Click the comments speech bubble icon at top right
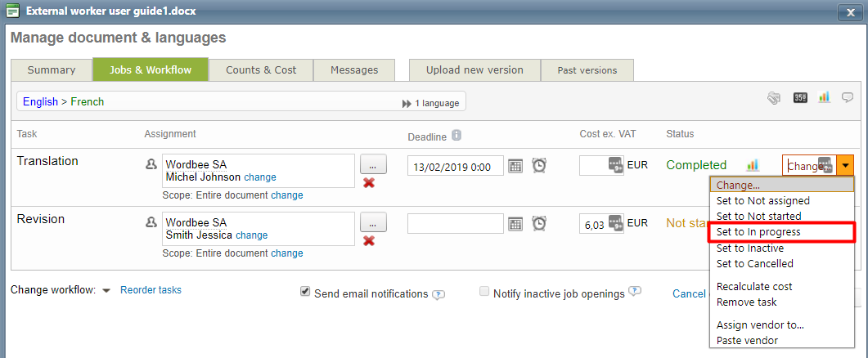 [x=848, y=97]
